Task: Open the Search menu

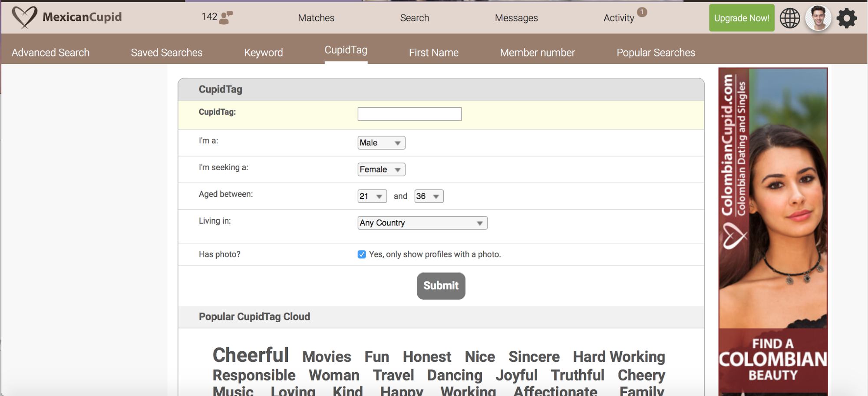Action: 415,18
